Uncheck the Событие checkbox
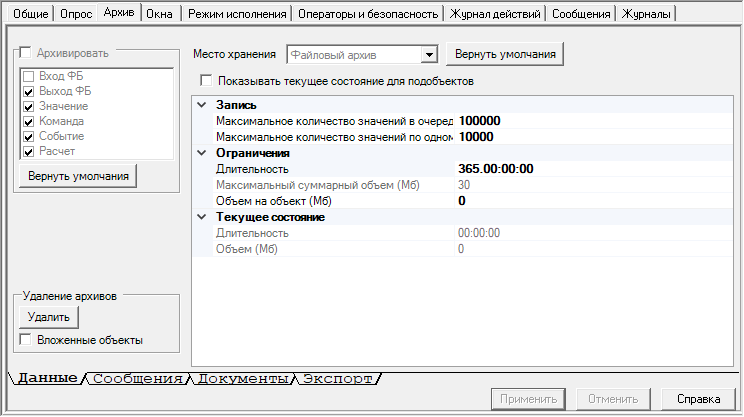The width and height of the screenshot is (744, 417). [28, 137]
